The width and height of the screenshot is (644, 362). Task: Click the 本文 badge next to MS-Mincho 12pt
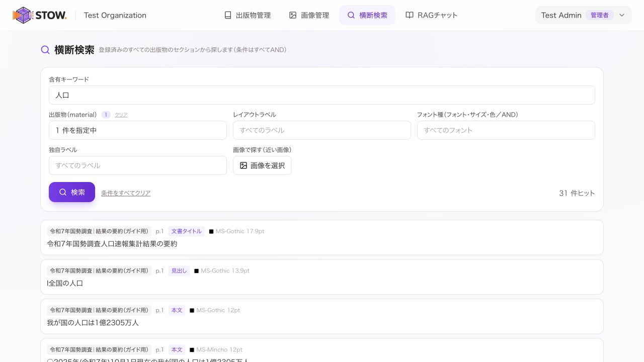coord(177,349)
